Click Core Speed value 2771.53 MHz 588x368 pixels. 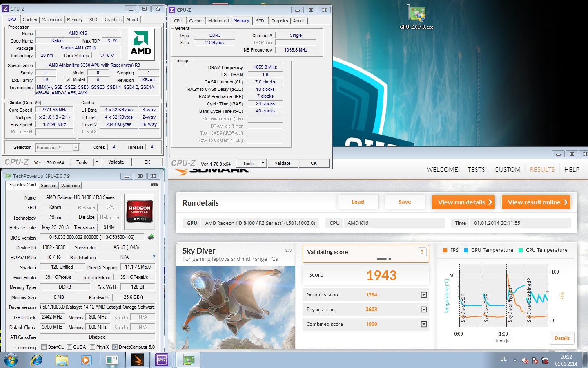point(54,110)
